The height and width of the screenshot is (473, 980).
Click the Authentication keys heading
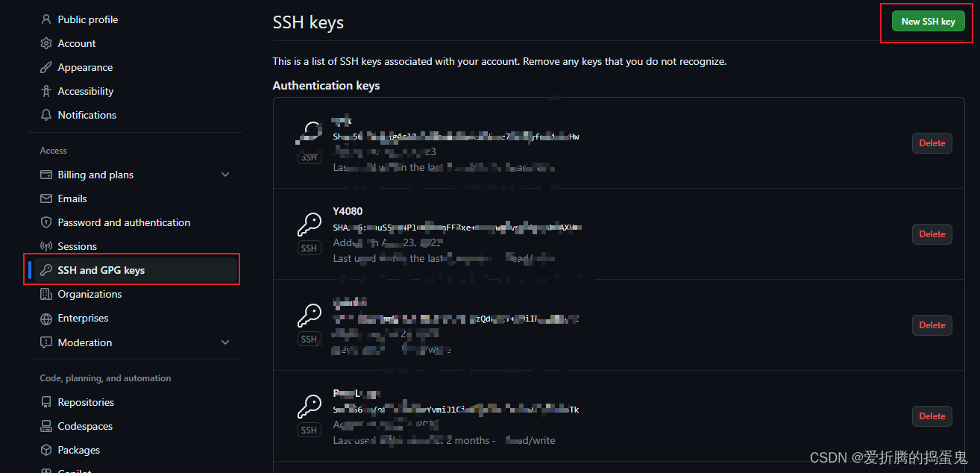click(327, 86)
